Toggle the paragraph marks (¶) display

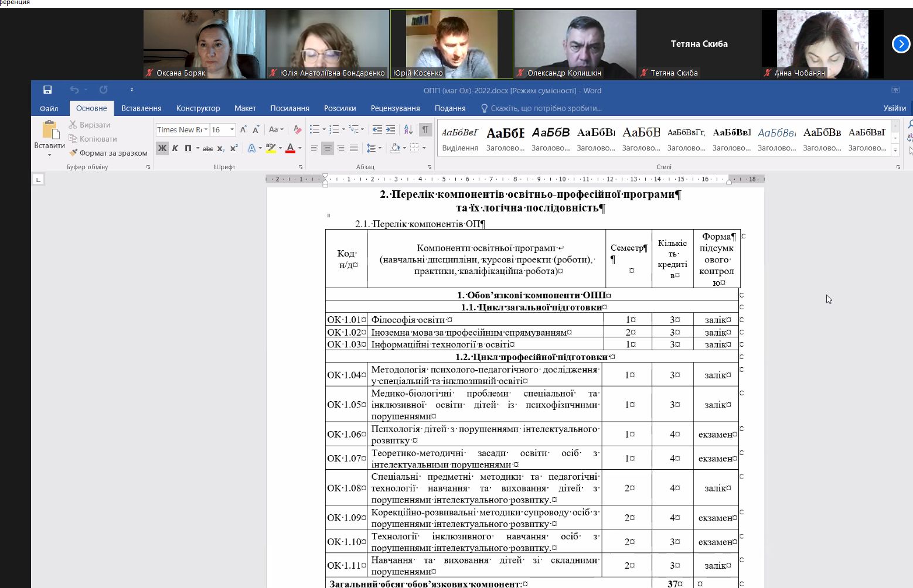coord(425,129)
